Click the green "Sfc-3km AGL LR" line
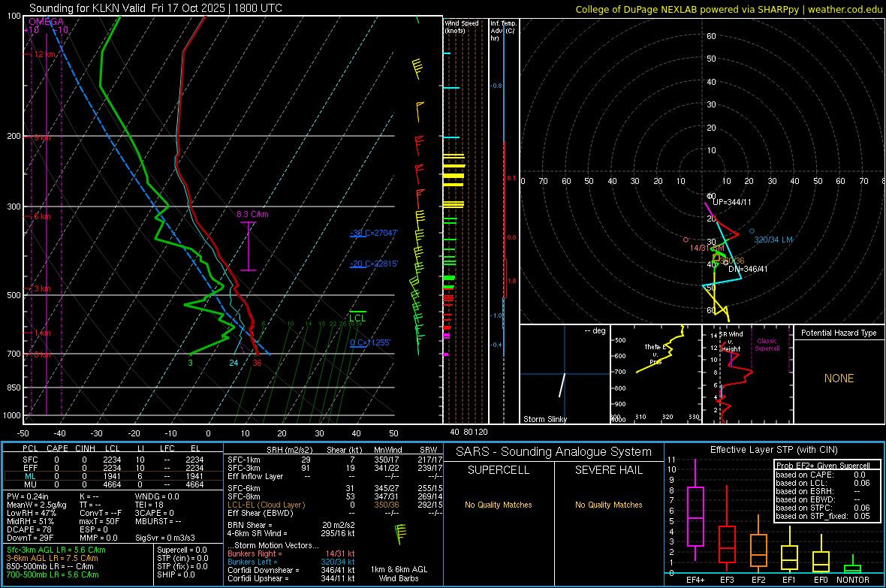Image resolution: width=886 pixels, height=588 pixels. (56, 550)
